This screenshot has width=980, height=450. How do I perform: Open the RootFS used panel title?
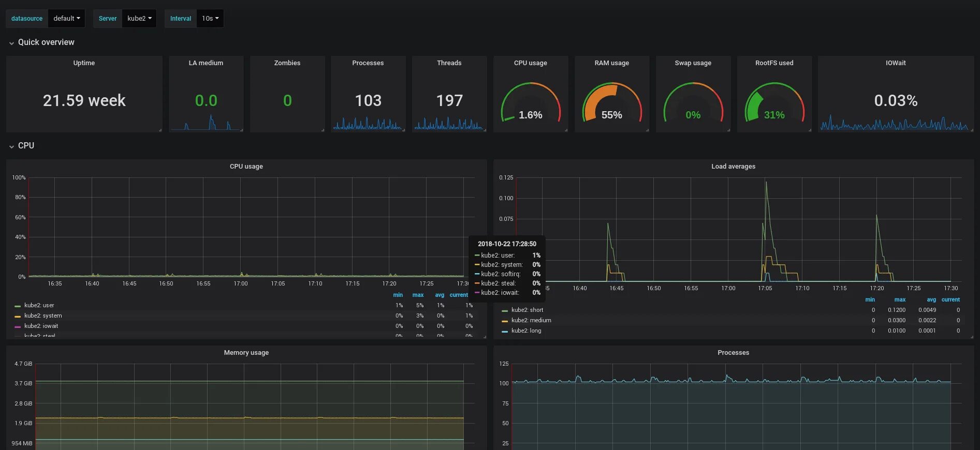(774, 63)
